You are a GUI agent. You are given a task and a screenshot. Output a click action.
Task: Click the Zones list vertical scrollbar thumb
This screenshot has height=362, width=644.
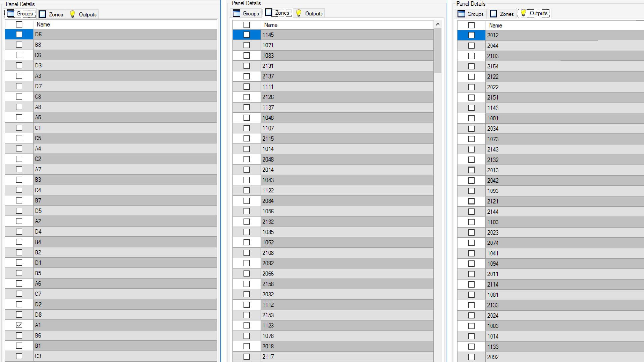coord(437,50)
